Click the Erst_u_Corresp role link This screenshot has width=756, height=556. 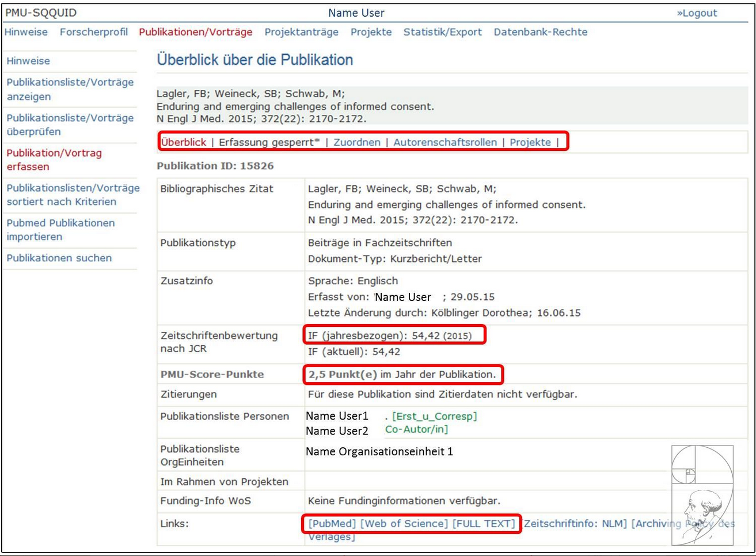435,416
